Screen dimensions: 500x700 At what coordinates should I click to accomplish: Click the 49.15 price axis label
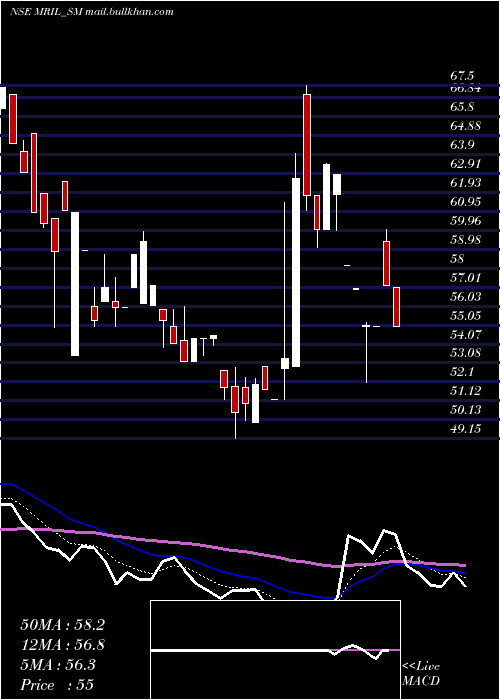coord(466,429)
